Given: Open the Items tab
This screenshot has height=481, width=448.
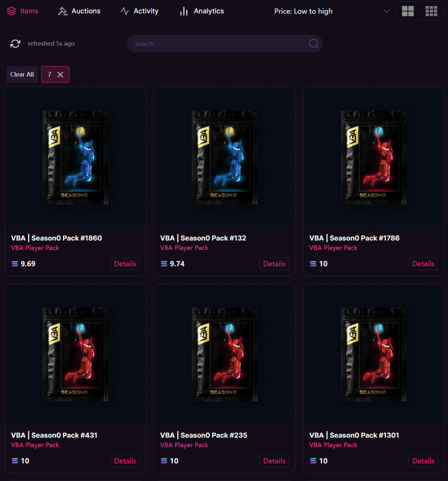Looking at the screenshot, I should 22,11.
